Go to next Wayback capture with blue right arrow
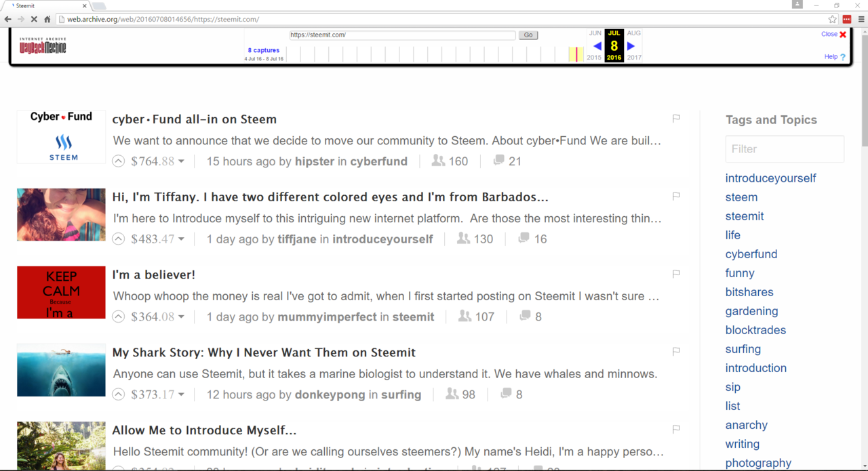Image resolution: width=868 pixels, height=471 pixels. (x=631, y=46)
